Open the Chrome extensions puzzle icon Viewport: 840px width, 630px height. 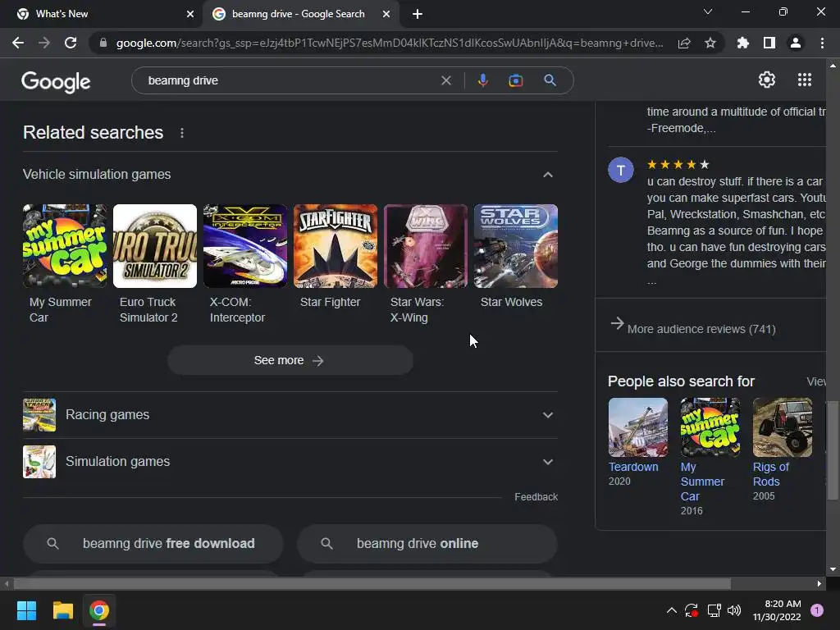click(742, 43)
